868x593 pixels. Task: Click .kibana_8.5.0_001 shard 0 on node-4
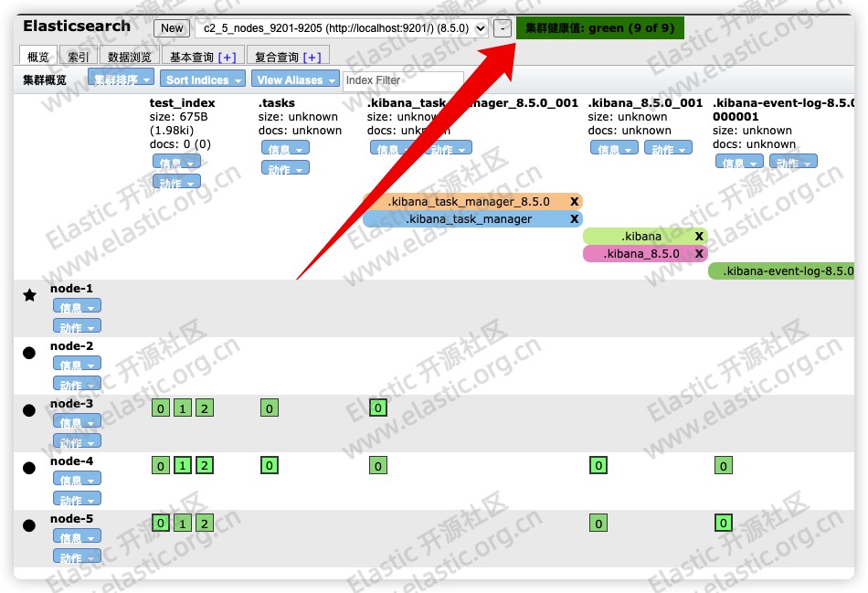(598, 466)
